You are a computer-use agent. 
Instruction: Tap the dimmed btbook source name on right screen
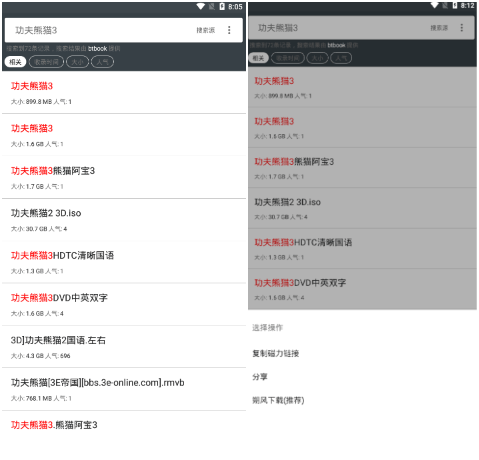(x=336, y=45)
